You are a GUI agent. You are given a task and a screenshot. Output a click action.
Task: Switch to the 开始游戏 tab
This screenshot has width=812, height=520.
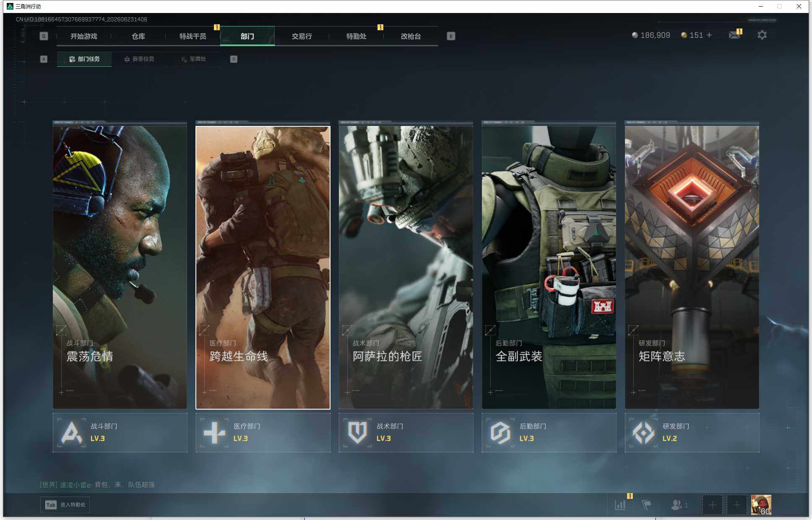pos(84,36)
